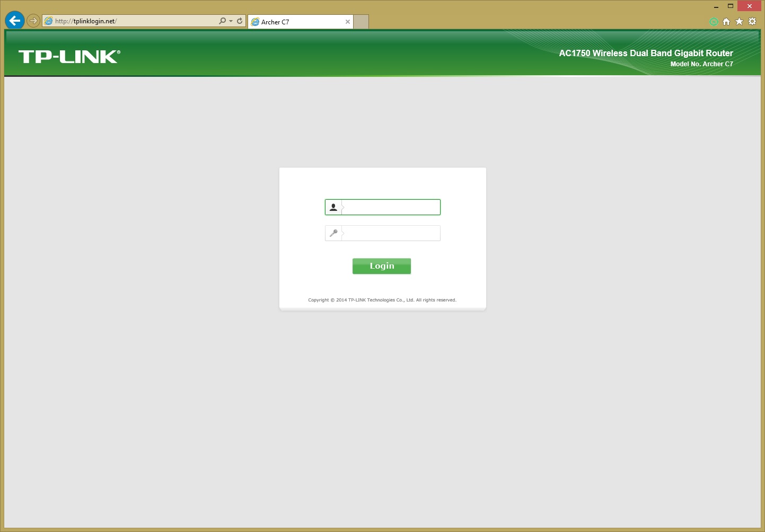
Task: Click the TP-LINK logo in header
Action: click(69, 57)
